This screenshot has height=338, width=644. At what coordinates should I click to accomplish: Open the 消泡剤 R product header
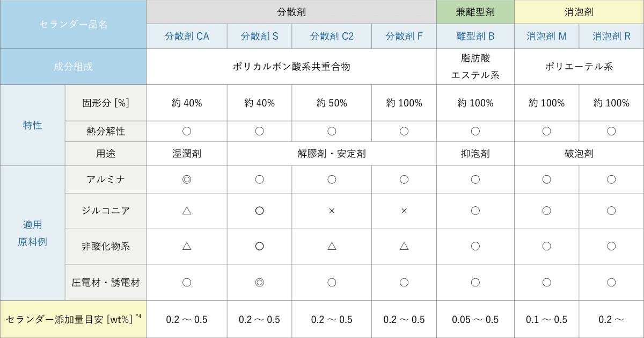pyautogui.click(x=611, y=37)
